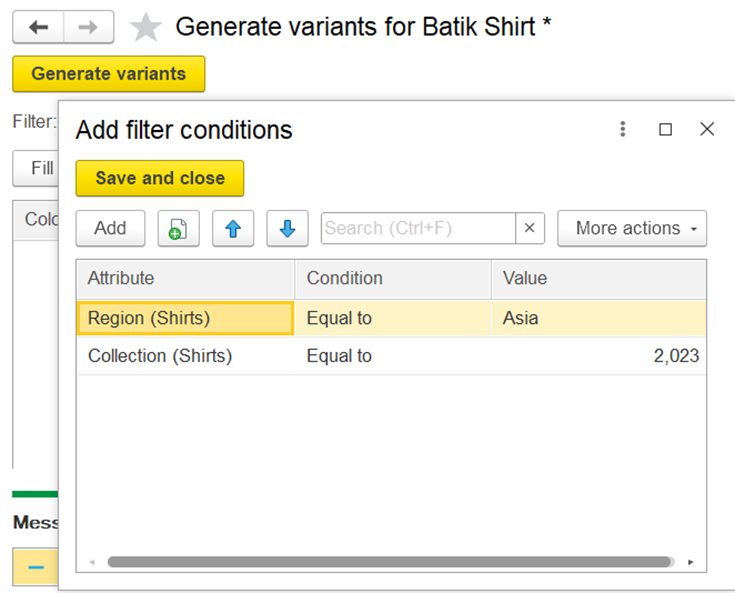This screenshot has width=735, height=593.
Task: Move the filter row down
Action: pyautogui.click(x=287, y=228)
